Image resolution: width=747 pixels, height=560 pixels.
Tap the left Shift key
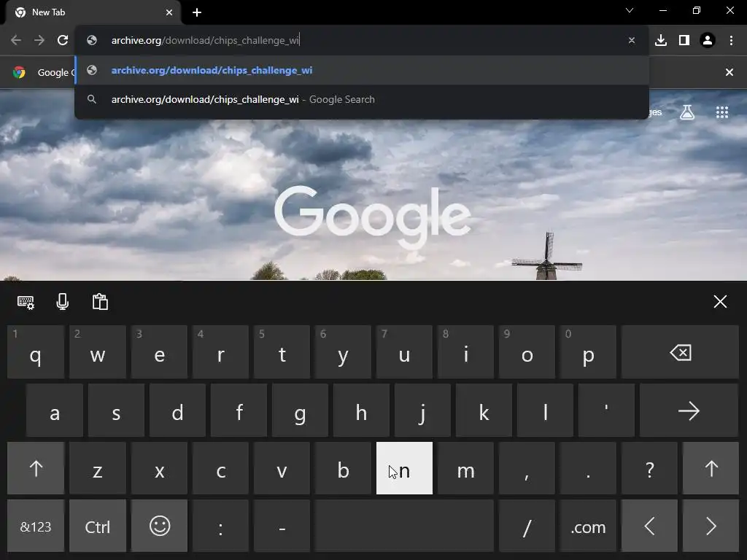(x=36, y=469)
